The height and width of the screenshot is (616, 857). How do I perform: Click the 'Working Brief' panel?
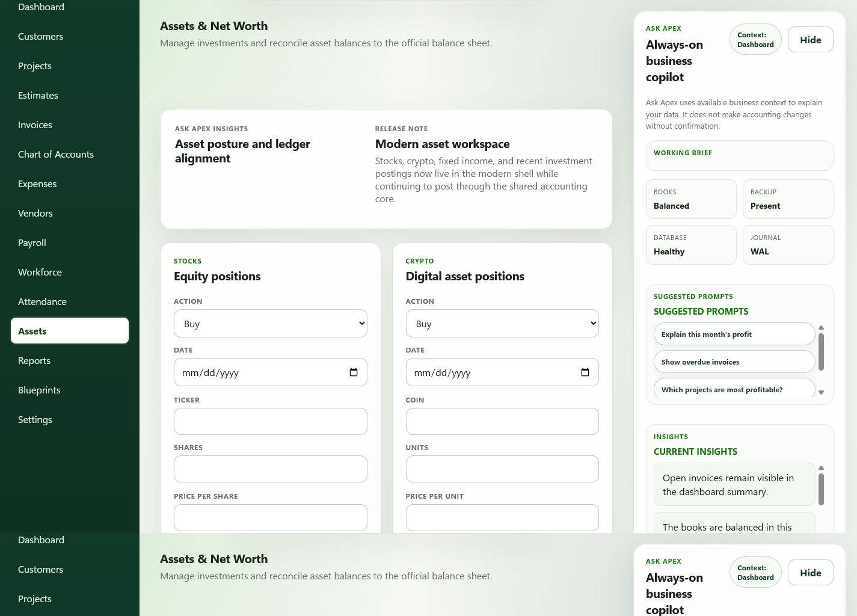(x=740, y=155)
